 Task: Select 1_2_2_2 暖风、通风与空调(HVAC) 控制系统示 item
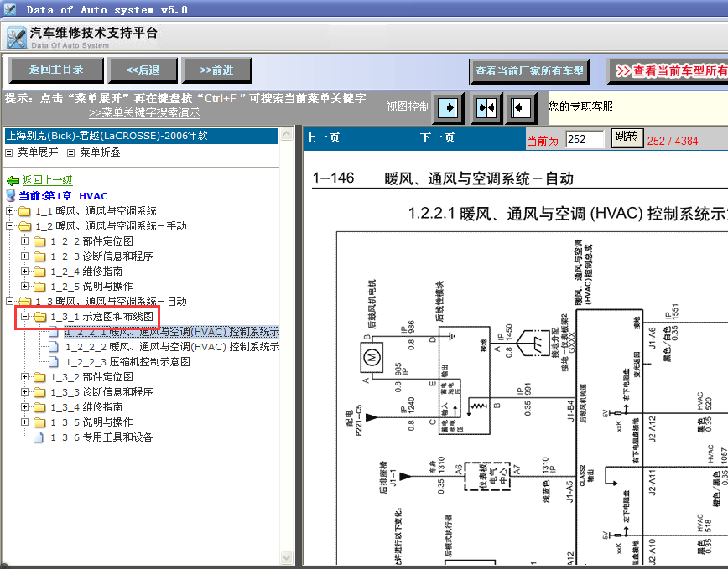click(x=172, y=347)
